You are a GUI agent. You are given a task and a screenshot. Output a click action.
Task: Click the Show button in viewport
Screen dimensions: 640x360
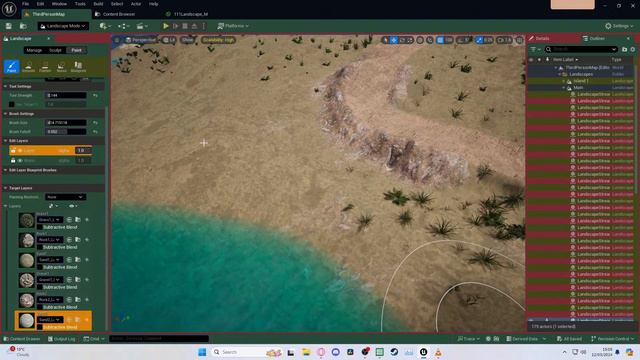tap(187, 40)
